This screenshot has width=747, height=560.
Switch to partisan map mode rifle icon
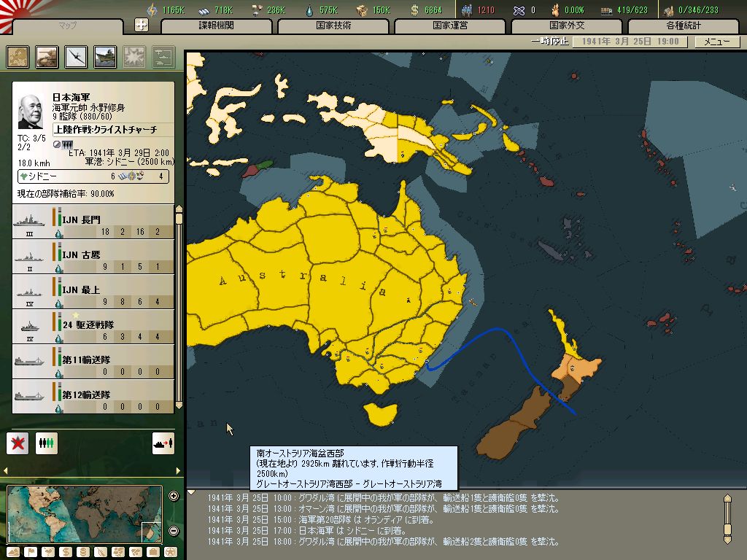pos(101,552)
